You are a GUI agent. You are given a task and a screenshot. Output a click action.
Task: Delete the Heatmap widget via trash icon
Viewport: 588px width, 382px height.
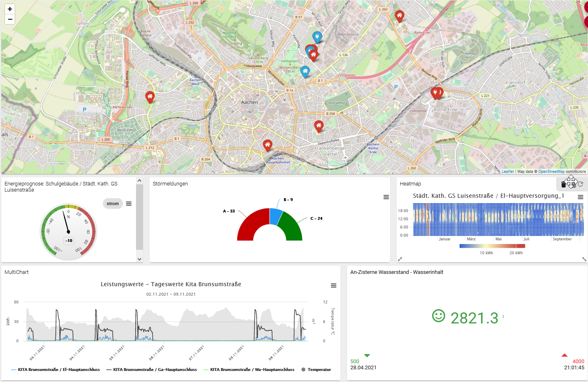(563, 184)
